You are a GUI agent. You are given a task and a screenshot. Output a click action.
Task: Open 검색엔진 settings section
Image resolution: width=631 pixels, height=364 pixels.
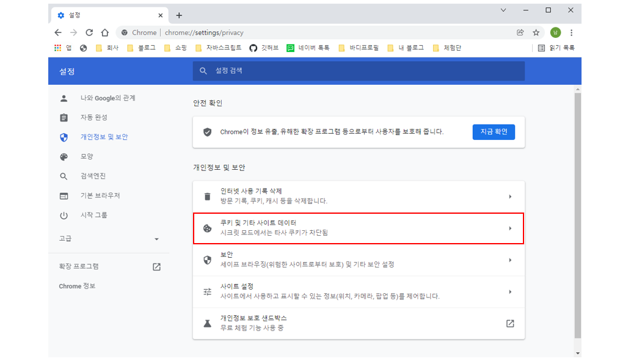pos(93,176)
